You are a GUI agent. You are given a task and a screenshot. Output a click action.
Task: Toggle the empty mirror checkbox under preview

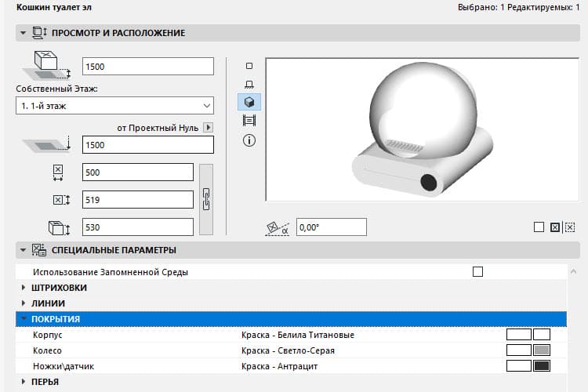click(539, 227)
